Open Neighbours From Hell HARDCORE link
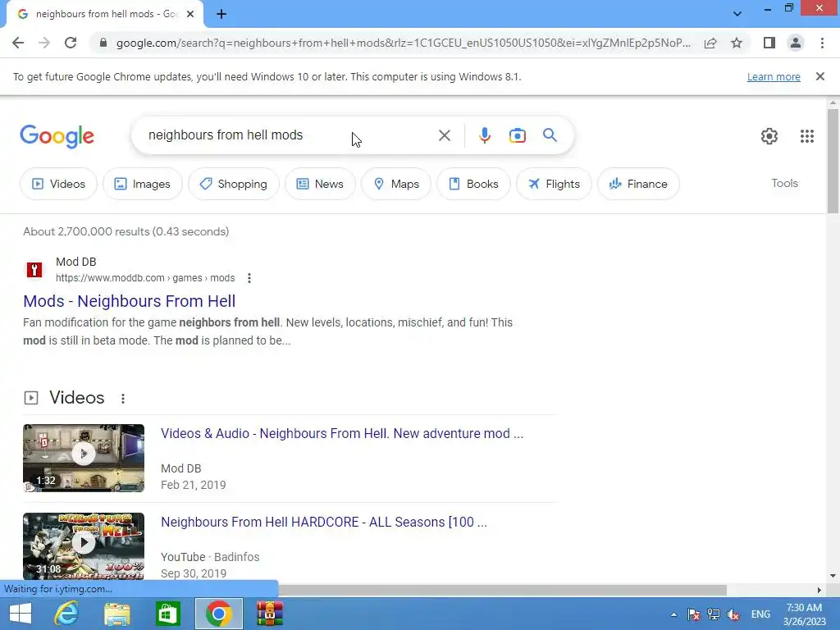The height and width of the screenshot is (630, 840). coord(323,522)
